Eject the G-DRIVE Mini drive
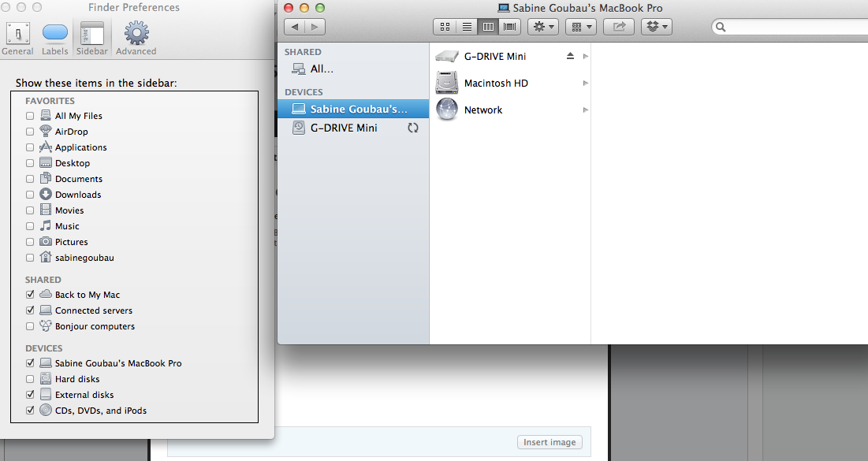Image resolution: width=868 pixels, height=461 pixels. (x=570, y=56)
